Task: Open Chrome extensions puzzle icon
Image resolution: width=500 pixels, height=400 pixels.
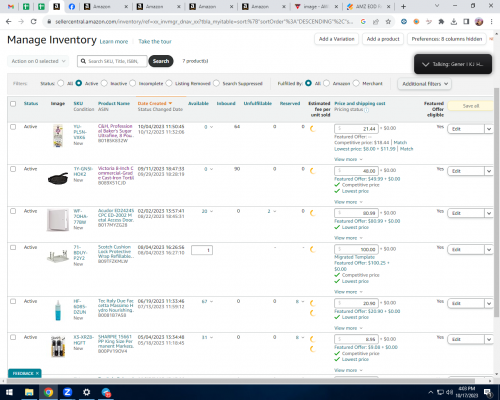Action: [x=441, y=22]
